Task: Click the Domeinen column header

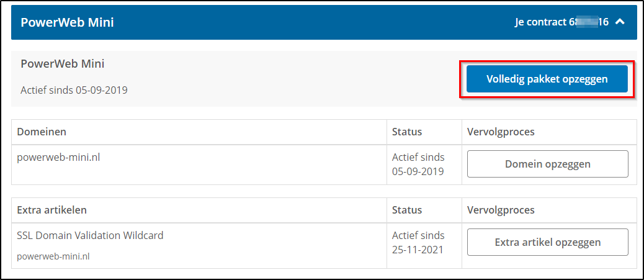Action: point(42,132)
